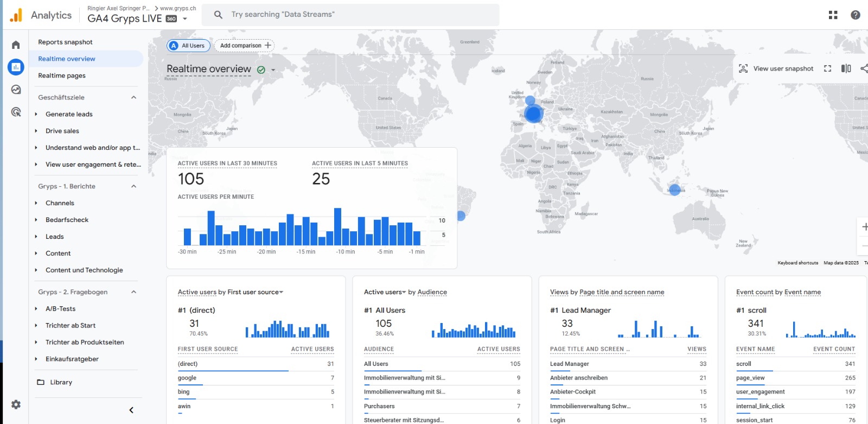The height and width of the screenshot is (424, 868).
Task: Collapse the Geschäftsziele section
Action: point(133,98)
